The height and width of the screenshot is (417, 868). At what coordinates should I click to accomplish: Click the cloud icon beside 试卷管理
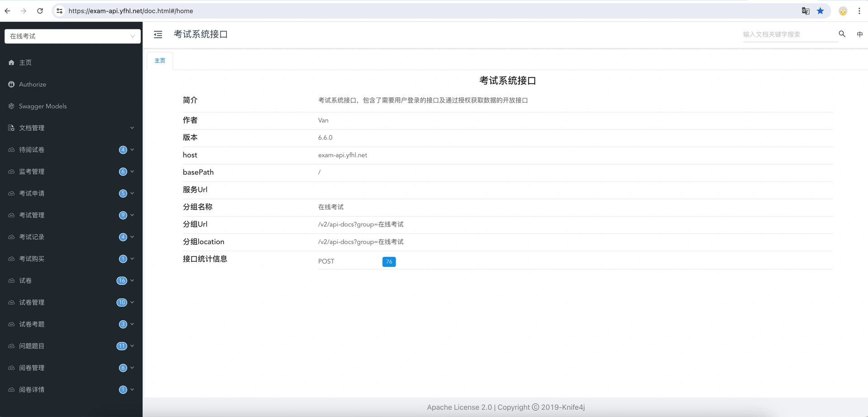(11, 302)
